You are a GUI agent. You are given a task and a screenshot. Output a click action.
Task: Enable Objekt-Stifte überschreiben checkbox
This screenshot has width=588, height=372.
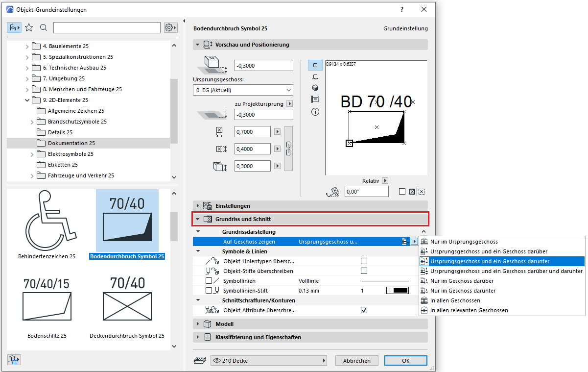pyautogui.click(x=364, y=271)
